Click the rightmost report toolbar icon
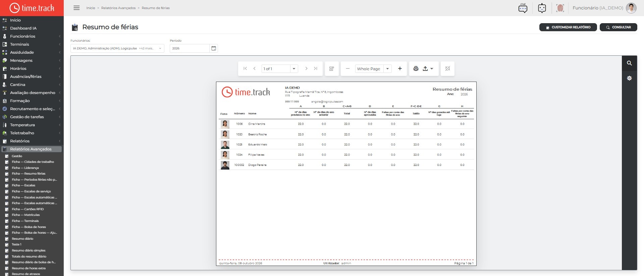This screenshot has width=644, height=276. (447, 68)
